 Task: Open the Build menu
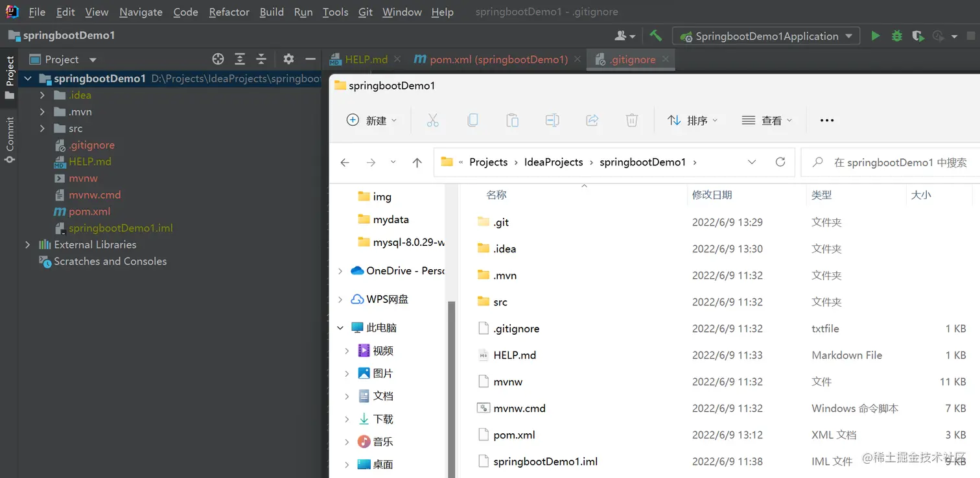pos(272,12)
